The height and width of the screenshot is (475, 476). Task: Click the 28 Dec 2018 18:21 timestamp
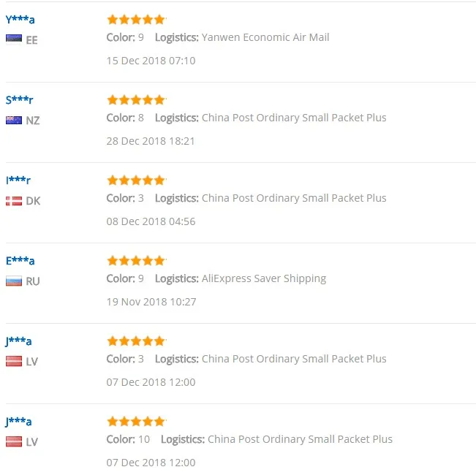(x=151, y=141)
